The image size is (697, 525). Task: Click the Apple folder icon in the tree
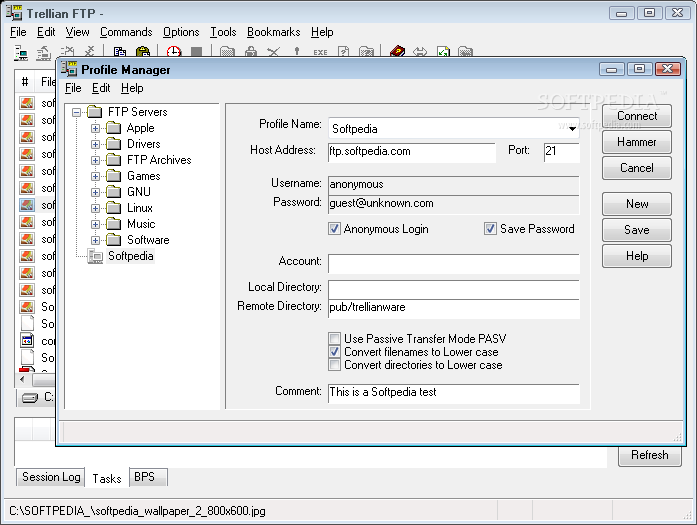click(x=114, y=128)
